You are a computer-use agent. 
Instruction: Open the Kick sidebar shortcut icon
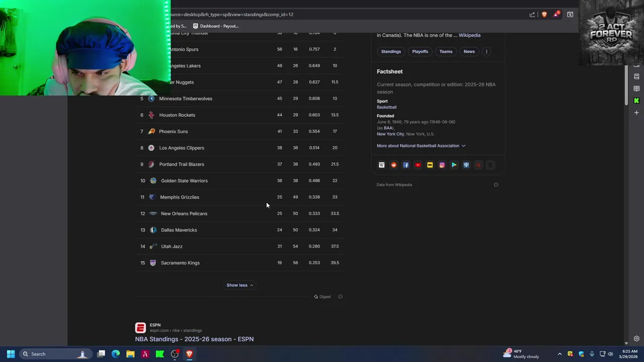(636, 101)
